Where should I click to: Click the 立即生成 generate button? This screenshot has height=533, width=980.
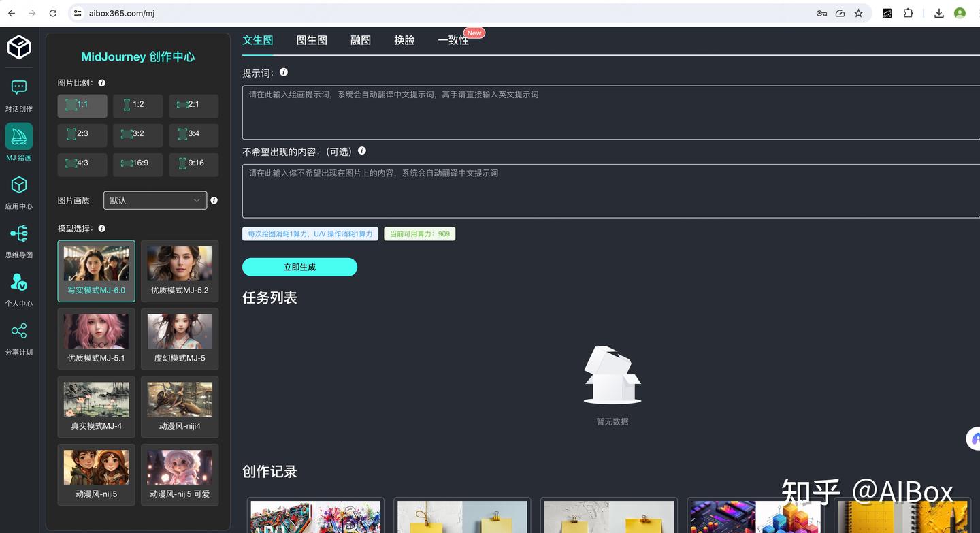(x=299, y=267)
